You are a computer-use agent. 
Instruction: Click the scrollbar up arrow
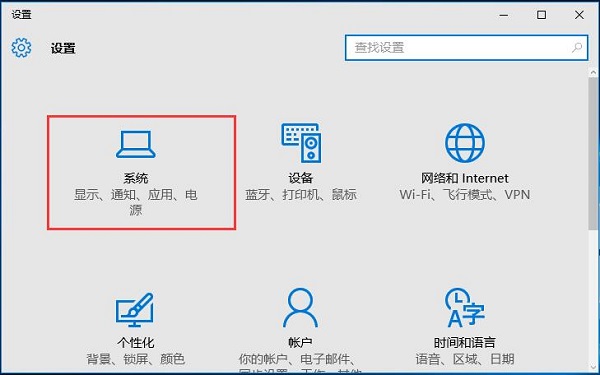click(593, 72)
